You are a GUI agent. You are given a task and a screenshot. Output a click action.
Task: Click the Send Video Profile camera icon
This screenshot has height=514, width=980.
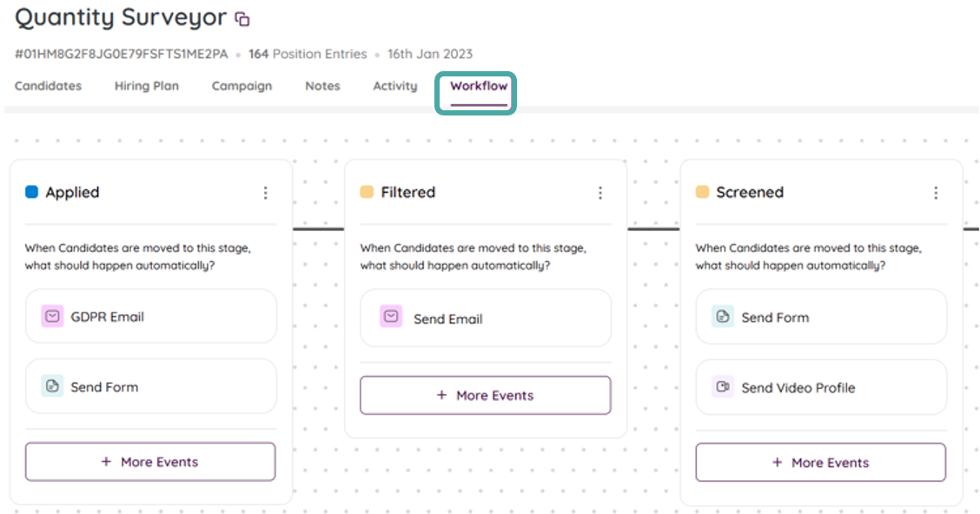(723, 387)
